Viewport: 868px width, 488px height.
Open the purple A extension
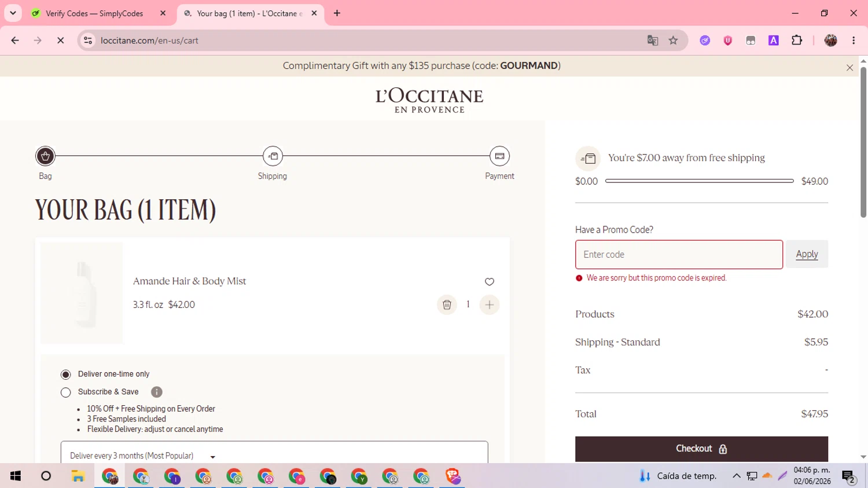coord(774,41)
